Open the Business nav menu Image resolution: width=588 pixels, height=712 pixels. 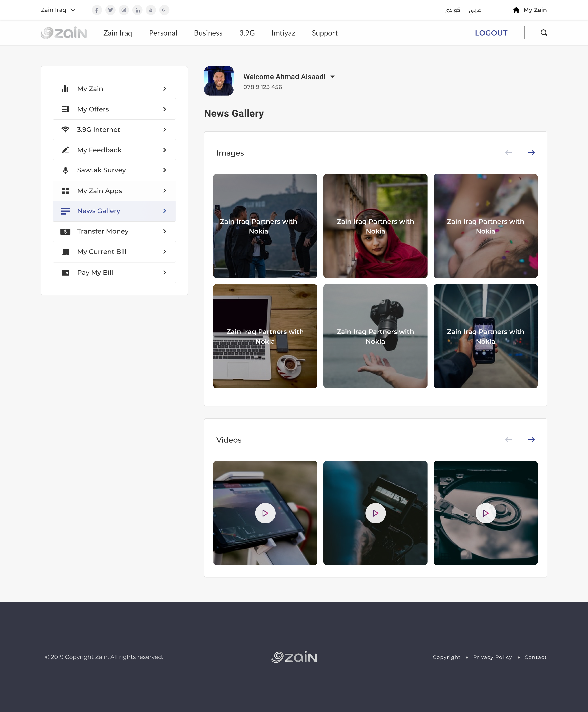(x=208, y=33)
